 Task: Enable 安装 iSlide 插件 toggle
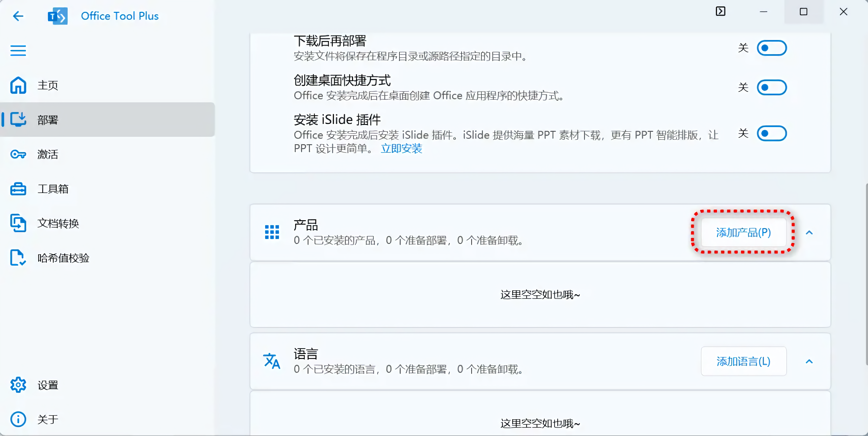click(x=772, y=134)
